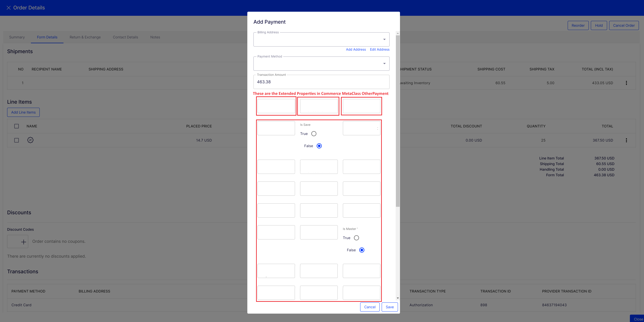Open the Return & Exchange tab

(85, 37)
